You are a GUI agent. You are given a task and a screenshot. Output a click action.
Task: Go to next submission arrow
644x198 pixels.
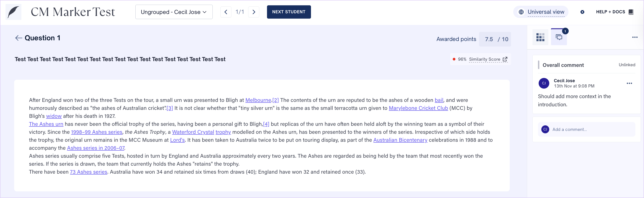(x=254, y=12)
